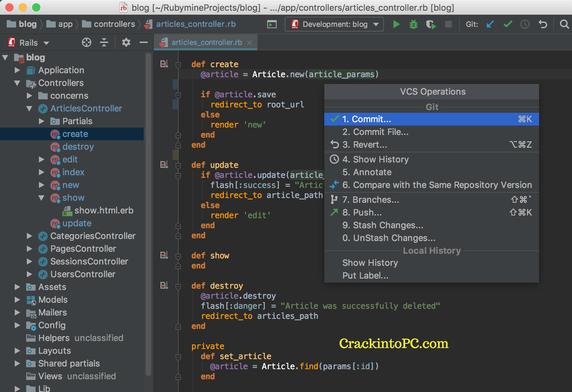The height and width of the screenshot is (392, 572).
Task: Click the grey Stop square button
Action: [x=448, y=24]
